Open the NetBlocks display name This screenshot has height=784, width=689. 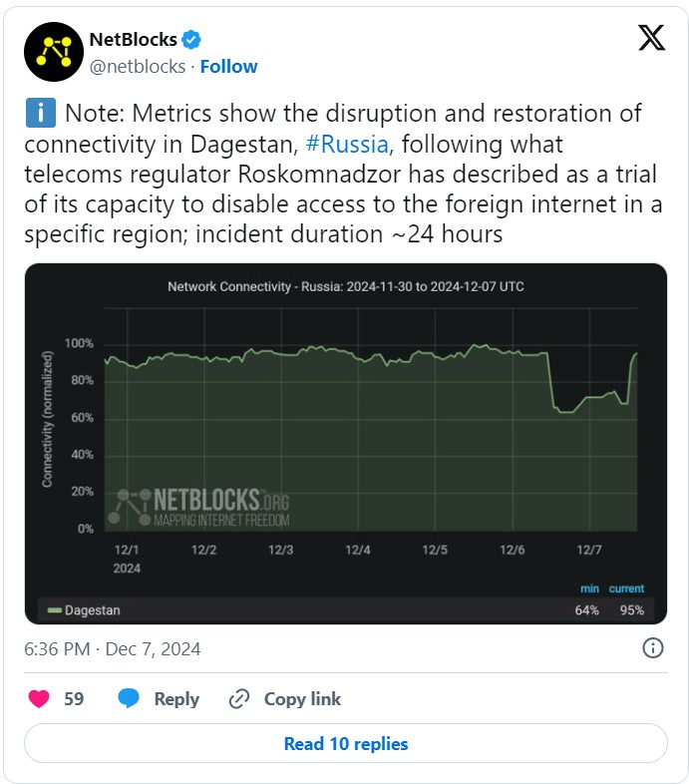[133, 40]
